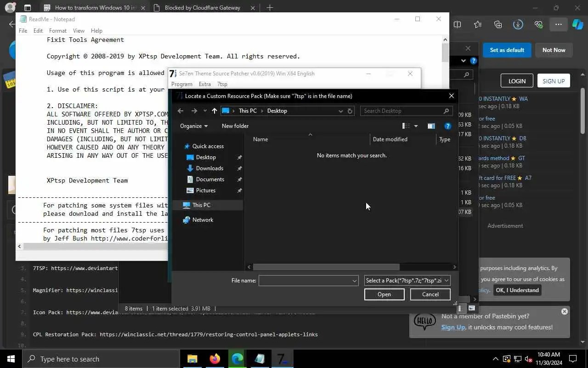Viewport: 588px width, 368px height.
Task: Cancel the resource pack dialog
Action: pyautogui.click(x=430, y=294)
